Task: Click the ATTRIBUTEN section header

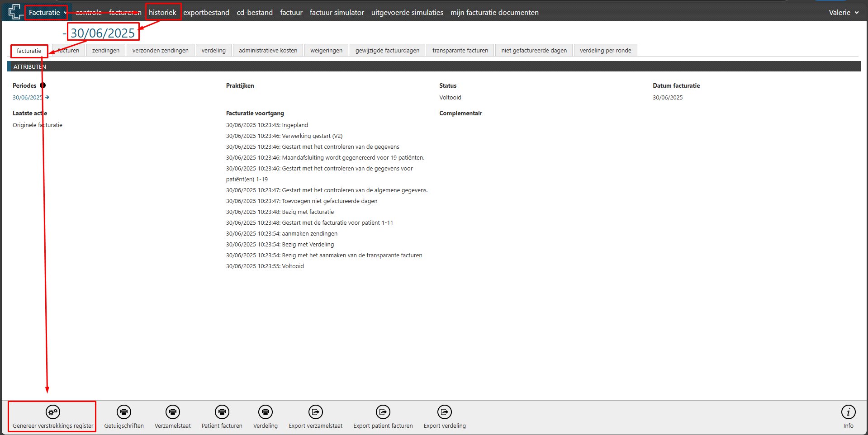Action: click(434, 66)
